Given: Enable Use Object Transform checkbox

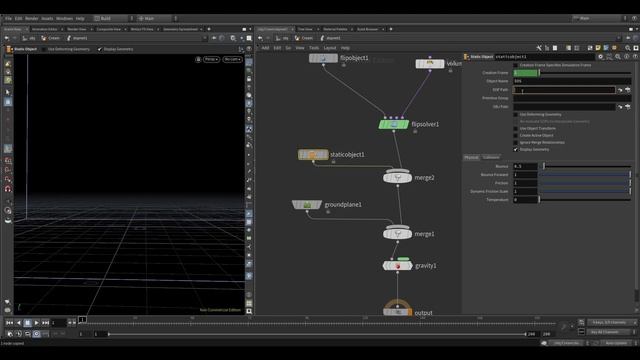Looking at the screenshot, I should click(516, 129).
